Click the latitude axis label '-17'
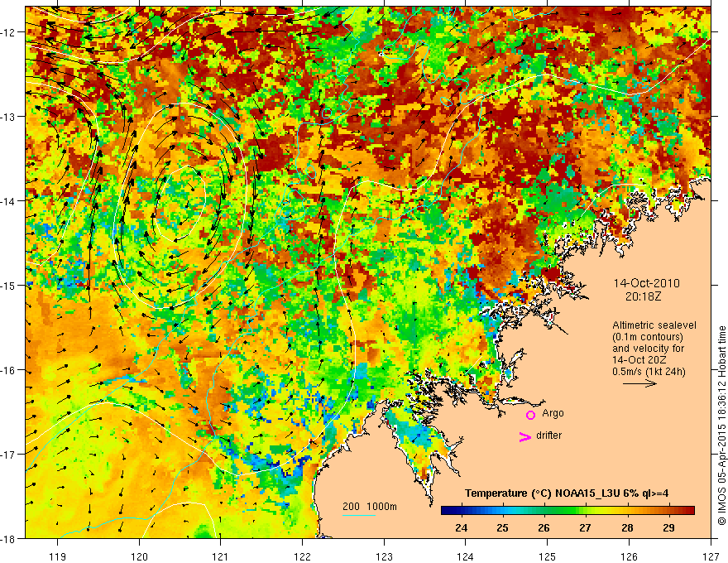728x563 pixels. [8, 455]
